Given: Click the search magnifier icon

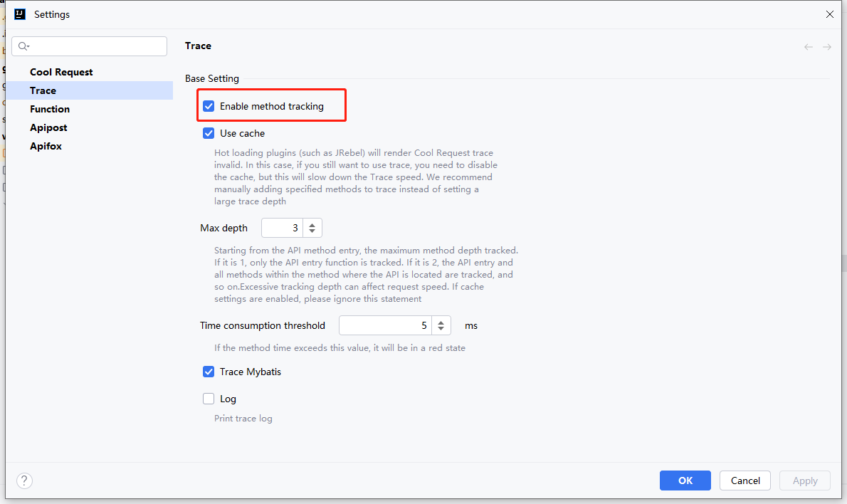Looking at the screenshot, I should point(23,46).
